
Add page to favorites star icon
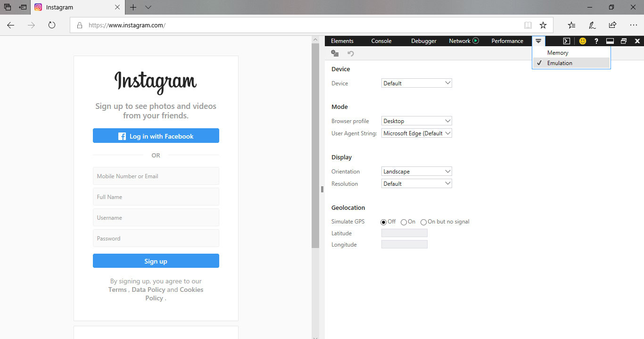[543, 25]
